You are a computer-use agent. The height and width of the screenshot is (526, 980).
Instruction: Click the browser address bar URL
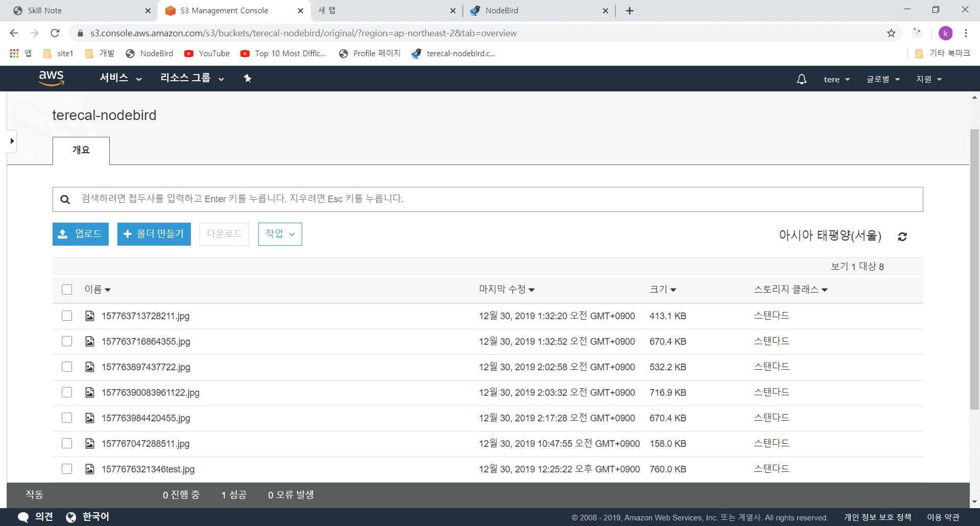[304, 33]
